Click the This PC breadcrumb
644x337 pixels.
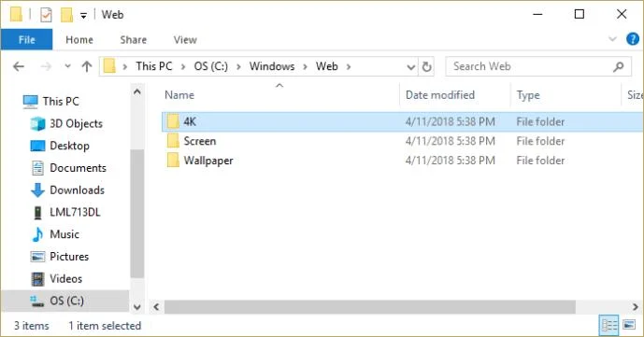tap(154, 66)
